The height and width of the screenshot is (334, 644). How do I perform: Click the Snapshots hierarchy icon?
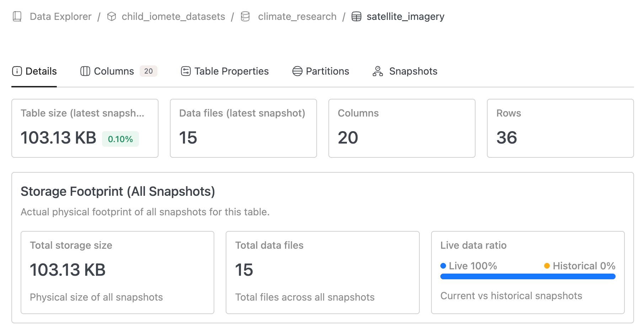(x=377, y=71)
